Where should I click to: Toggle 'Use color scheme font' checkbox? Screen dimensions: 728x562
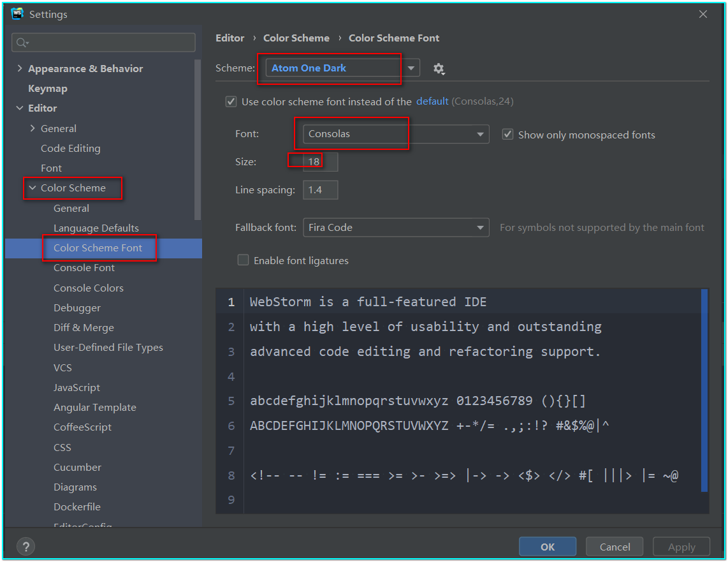(x=231, y=101)
